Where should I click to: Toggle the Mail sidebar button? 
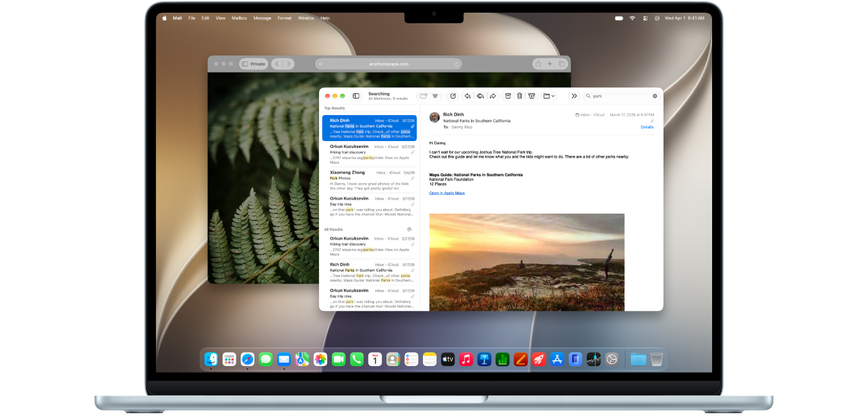356,96
